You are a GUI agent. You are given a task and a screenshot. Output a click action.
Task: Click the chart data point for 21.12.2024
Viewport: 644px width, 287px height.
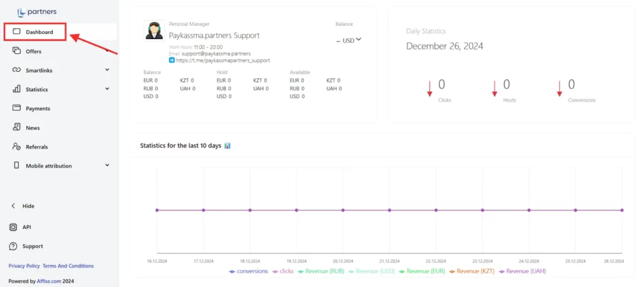tap(389, 210)
